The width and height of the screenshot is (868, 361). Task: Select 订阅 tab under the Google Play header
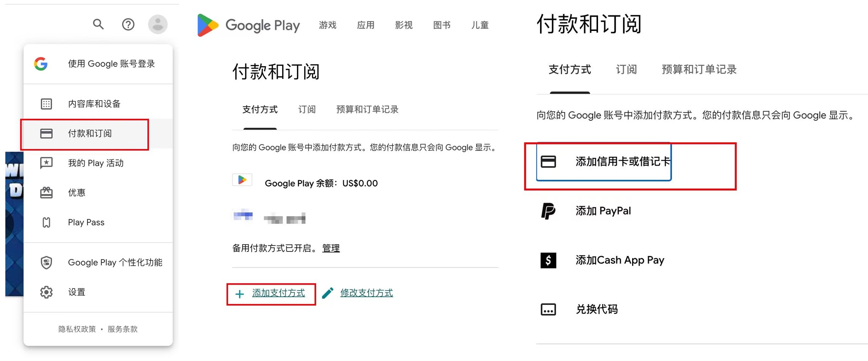coord(307,110)
